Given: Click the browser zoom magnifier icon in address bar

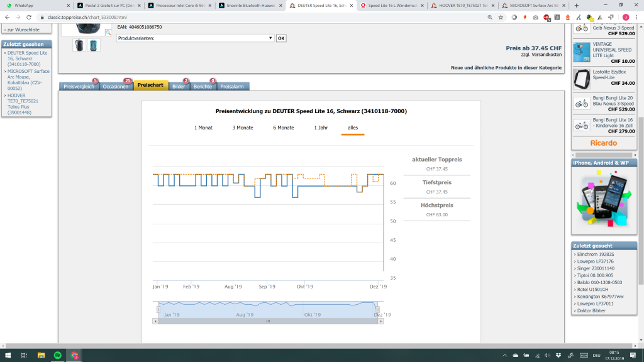Looking at the screenshot, I should [489, 17].
